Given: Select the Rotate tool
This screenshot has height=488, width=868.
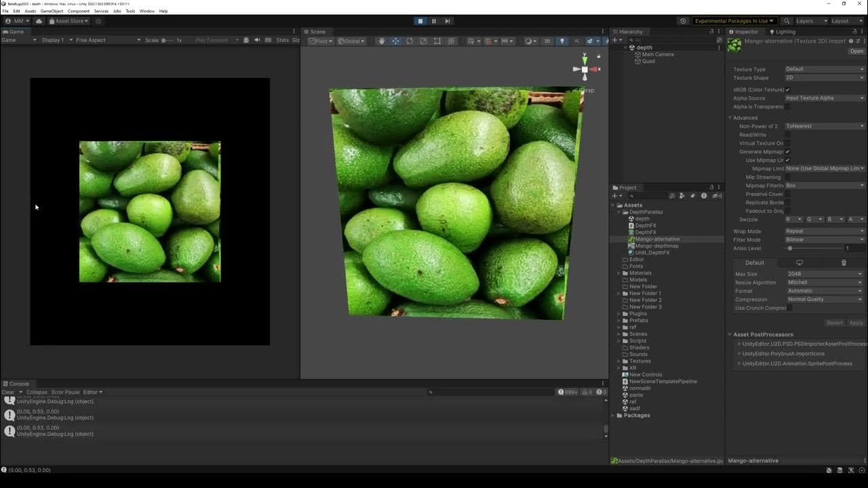Looking at the screenshot, I should pyautogui.click(x=410, y=41).
